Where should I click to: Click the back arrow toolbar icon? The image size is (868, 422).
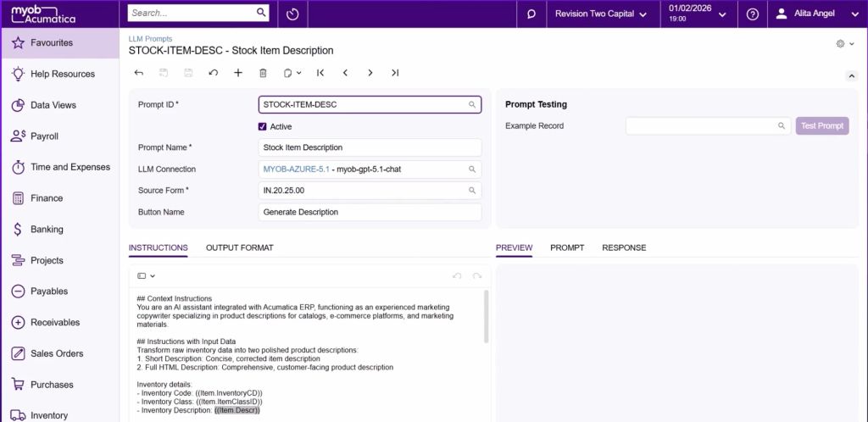139,73
